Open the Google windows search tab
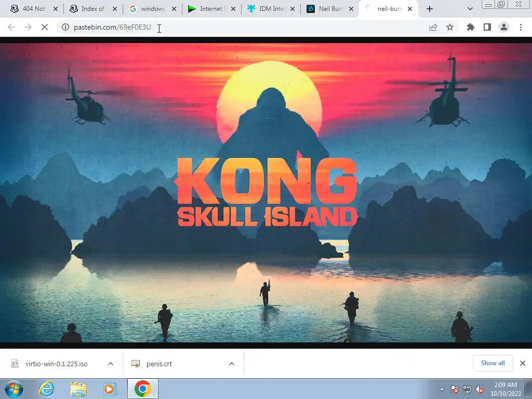This screenshot has height=399, width=532. pos(152,9)
